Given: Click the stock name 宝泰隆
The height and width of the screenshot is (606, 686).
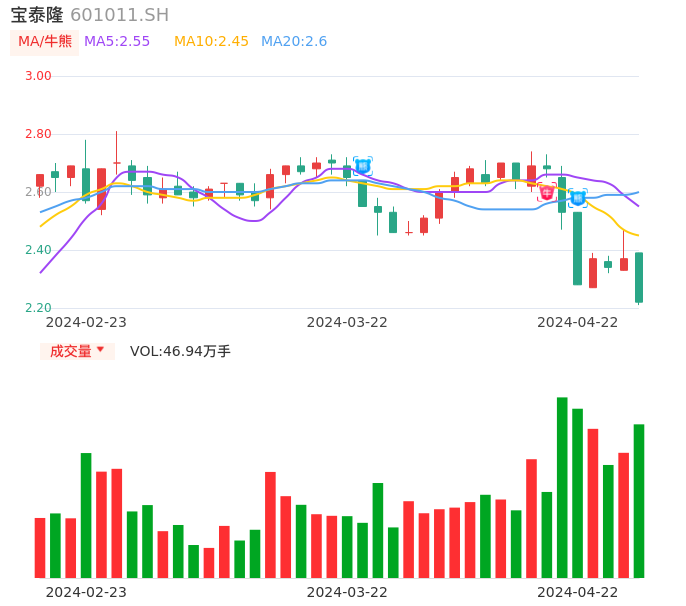Looking at the screenshot, I should [x=37, y=15].
